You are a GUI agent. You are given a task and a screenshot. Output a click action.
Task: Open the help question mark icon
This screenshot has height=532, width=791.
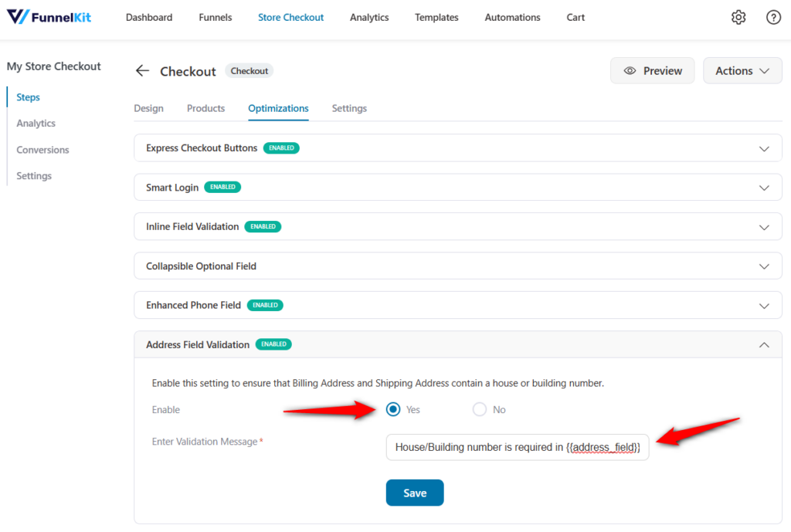(773, 17)
